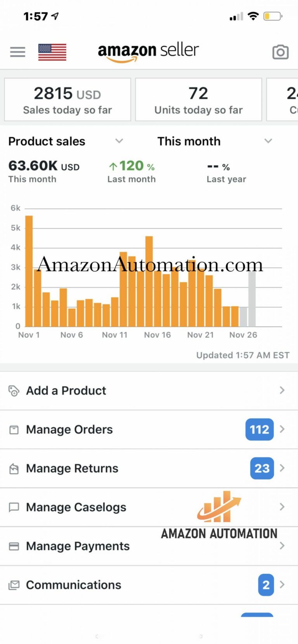
Task: Select the Units today so far card
Action: pyautogui.click(x=198, y=100)
